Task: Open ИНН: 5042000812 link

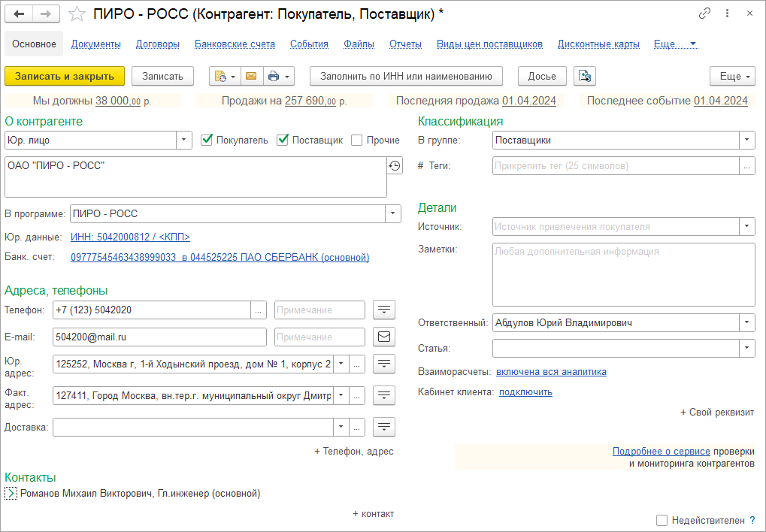Action: click(131, 237)
